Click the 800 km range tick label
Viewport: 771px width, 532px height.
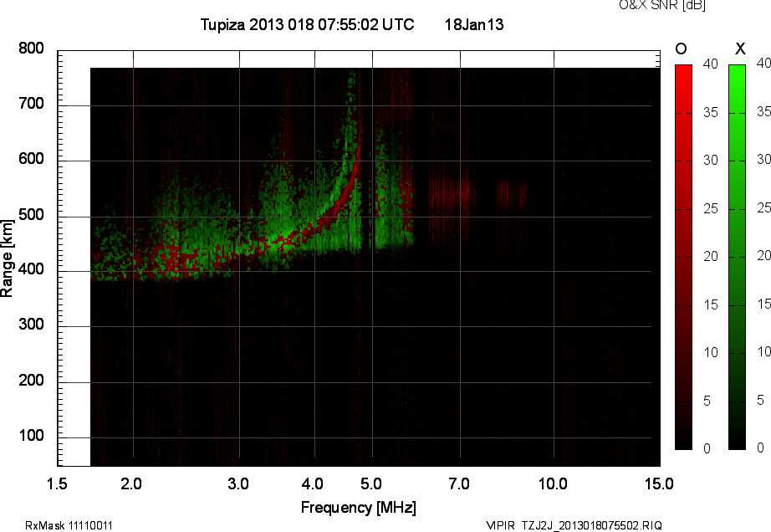(x=31, y=49)
